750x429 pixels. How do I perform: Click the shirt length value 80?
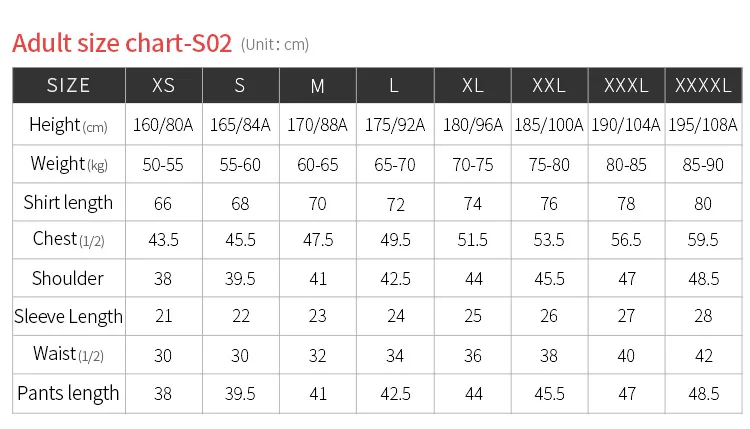coord(703,203)
